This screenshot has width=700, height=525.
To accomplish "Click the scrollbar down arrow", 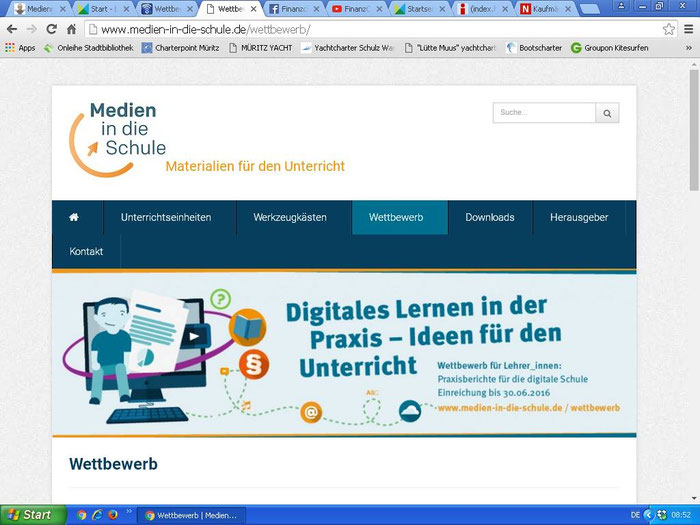I will (693, 499).
